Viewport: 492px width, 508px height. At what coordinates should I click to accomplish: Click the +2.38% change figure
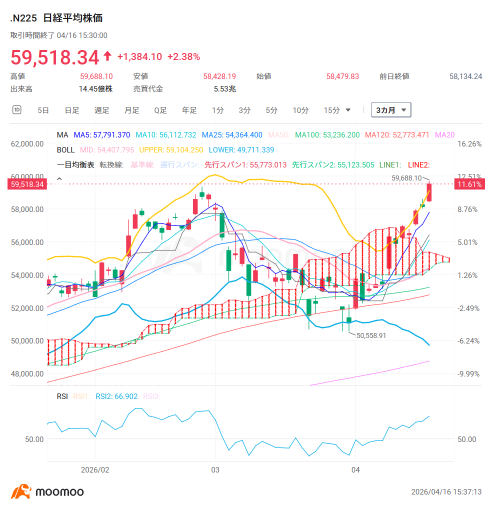(x=184, y=57)
